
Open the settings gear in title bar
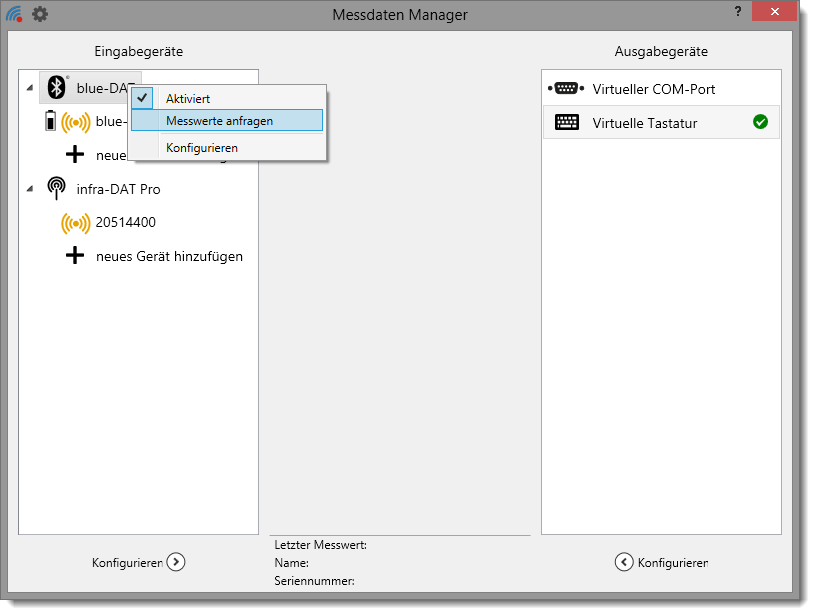click(39, 14)
